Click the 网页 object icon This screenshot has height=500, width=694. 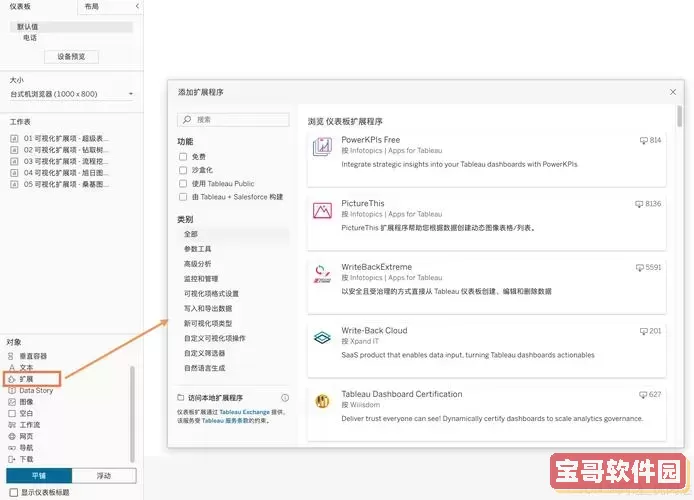pyautogui.click(x=12, y=436)
